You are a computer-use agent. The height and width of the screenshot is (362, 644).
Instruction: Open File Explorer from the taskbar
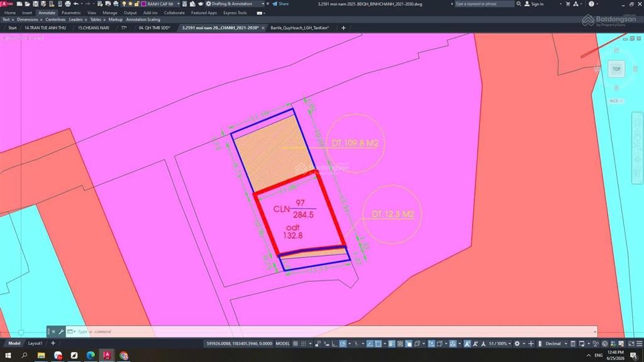(41, 355)
